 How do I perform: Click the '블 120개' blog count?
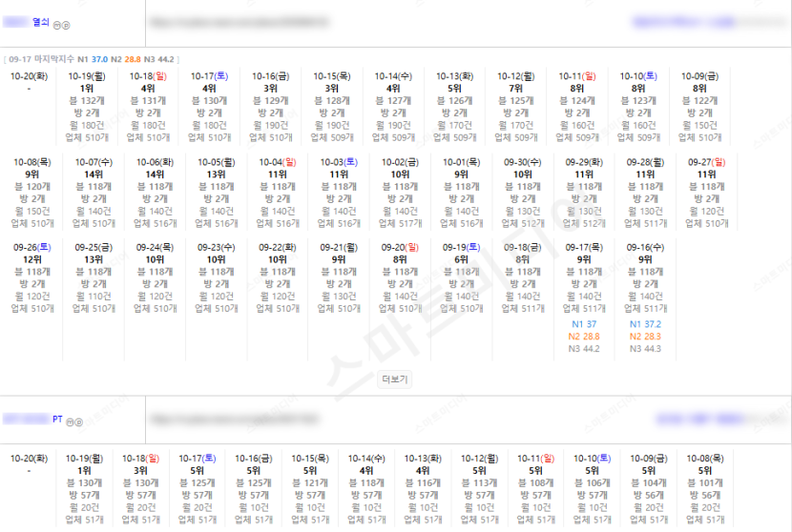point(32,187)
